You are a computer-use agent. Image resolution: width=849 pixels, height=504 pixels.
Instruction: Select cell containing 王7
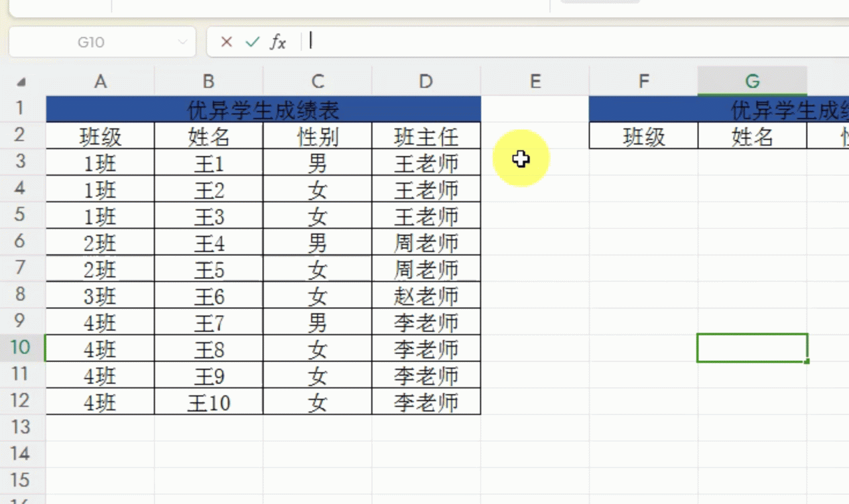coord(209,322)
